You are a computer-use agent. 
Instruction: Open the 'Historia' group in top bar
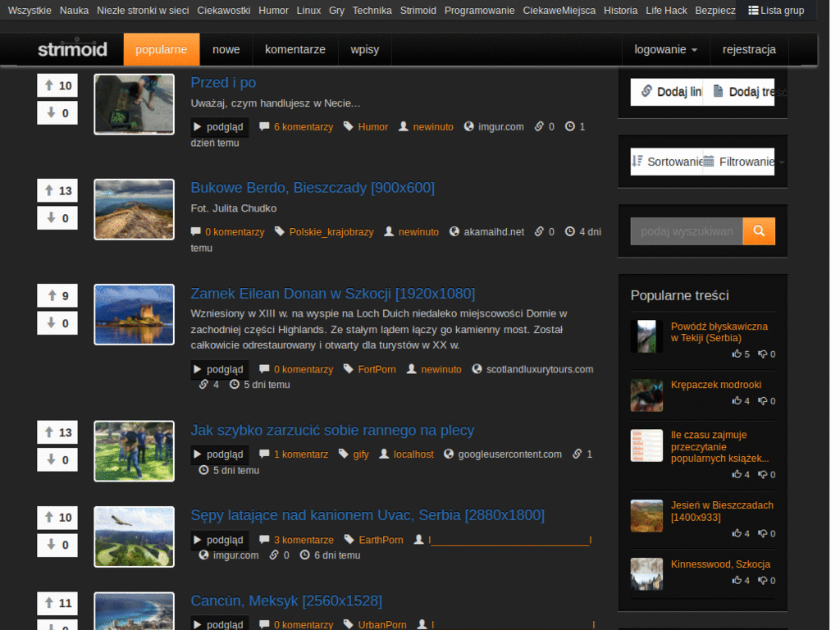(x=620, y=10)
